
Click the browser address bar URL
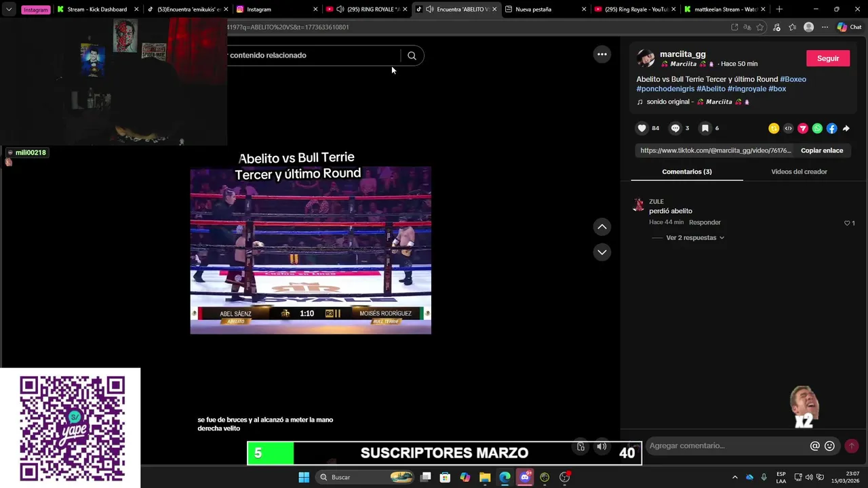(x=475, y=27)
